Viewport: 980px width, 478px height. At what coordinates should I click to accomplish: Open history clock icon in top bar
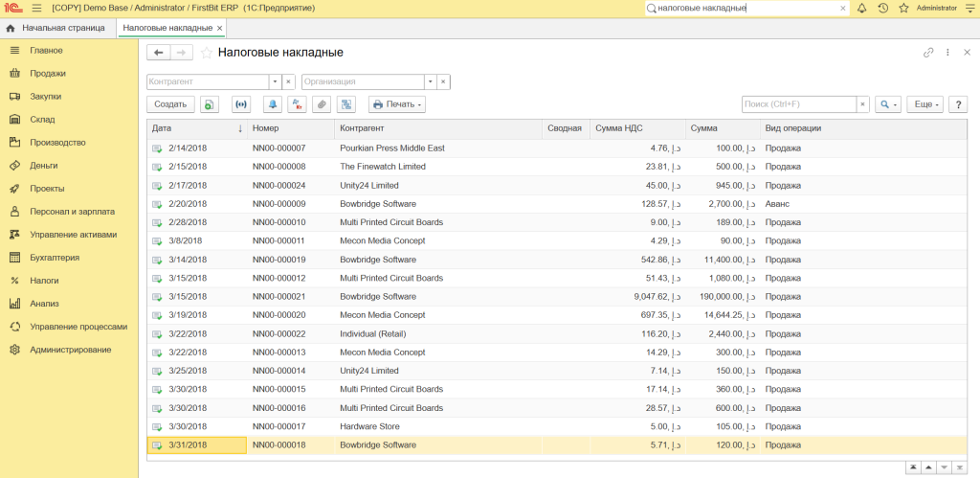(x=882, y=8)
